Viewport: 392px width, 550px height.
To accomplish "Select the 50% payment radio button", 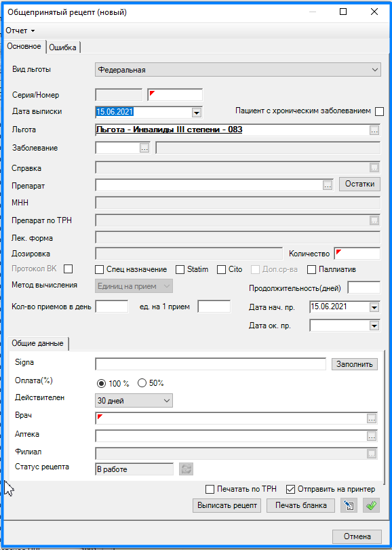I will click(142, 383).
